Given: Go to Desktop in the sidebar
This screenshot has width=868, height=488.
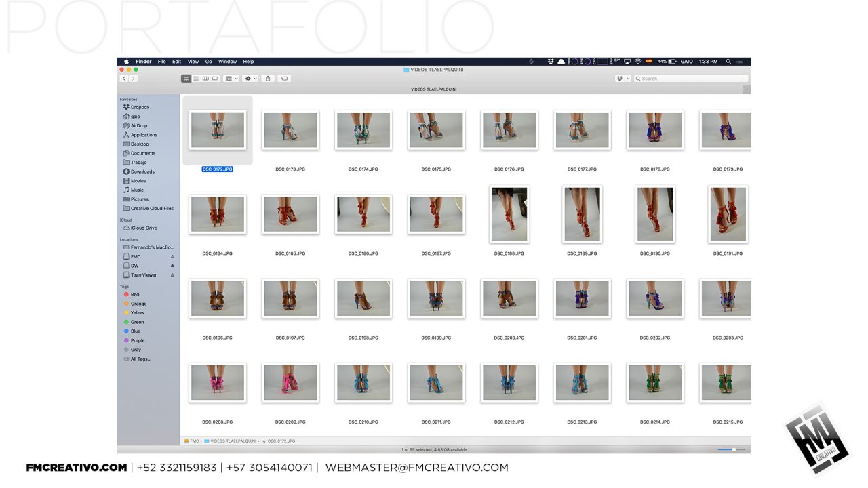Looking at the screenshot, I should (x=136, y=144).
